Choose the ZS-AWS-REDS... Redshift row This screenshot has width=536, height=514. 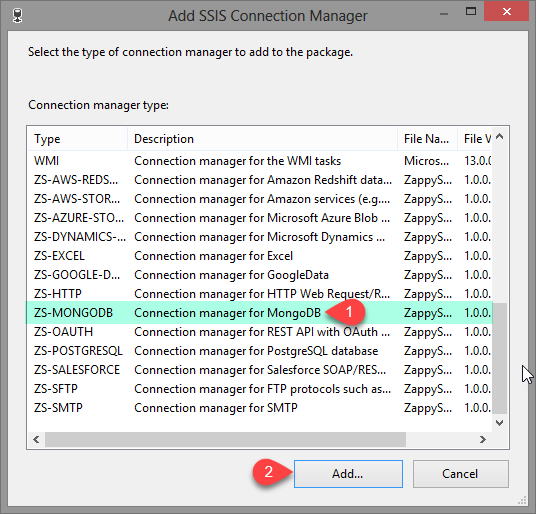click(x=259, y=180)
